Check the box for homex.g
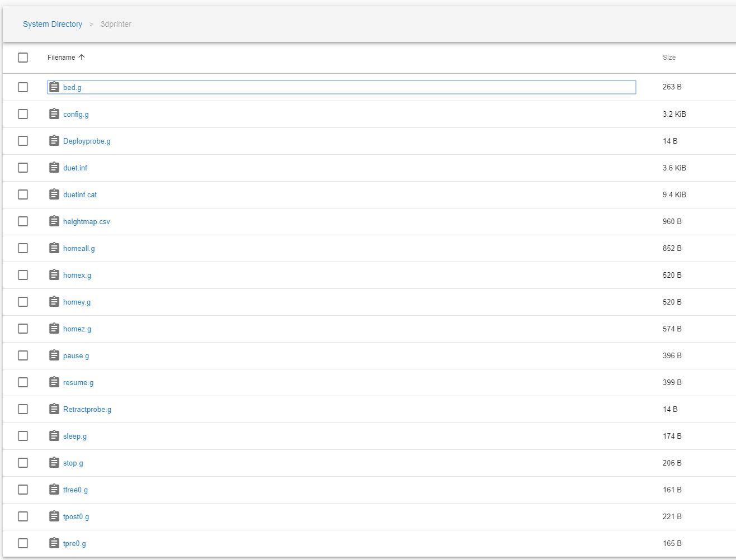736x560 pixels. coord(23,275)
